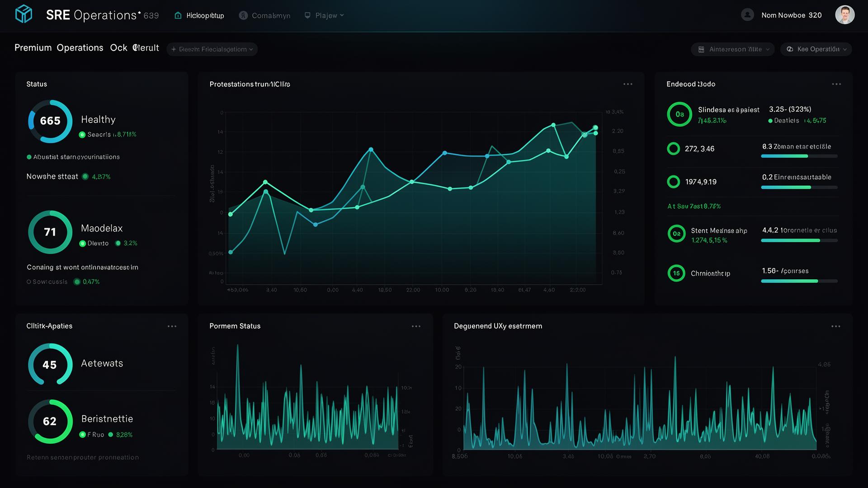Click the ring icon next to Stent Meanse ahp
Viewport: 868px width, 488px height.
[x=676, y=234]
